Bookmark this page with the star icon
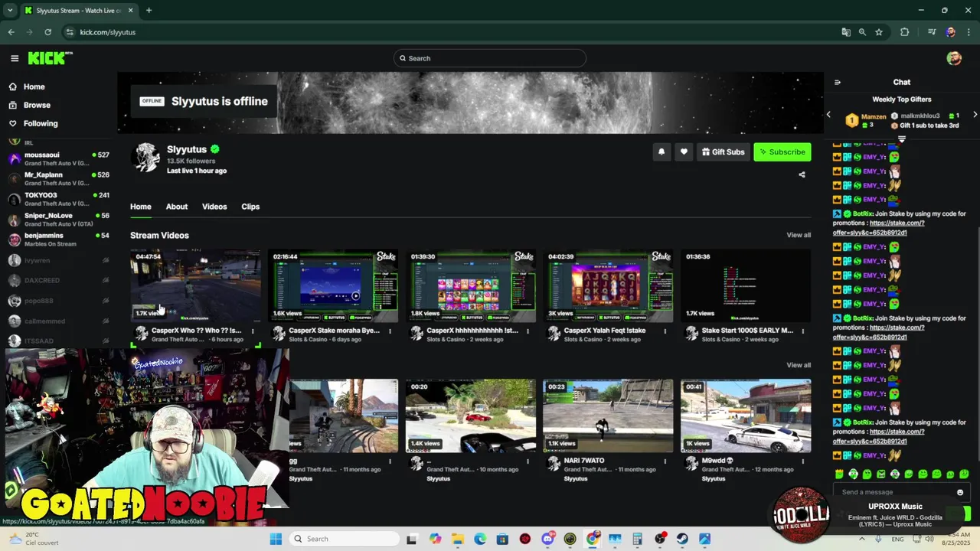This screenshot has width=980, height=551. [879, 32]
